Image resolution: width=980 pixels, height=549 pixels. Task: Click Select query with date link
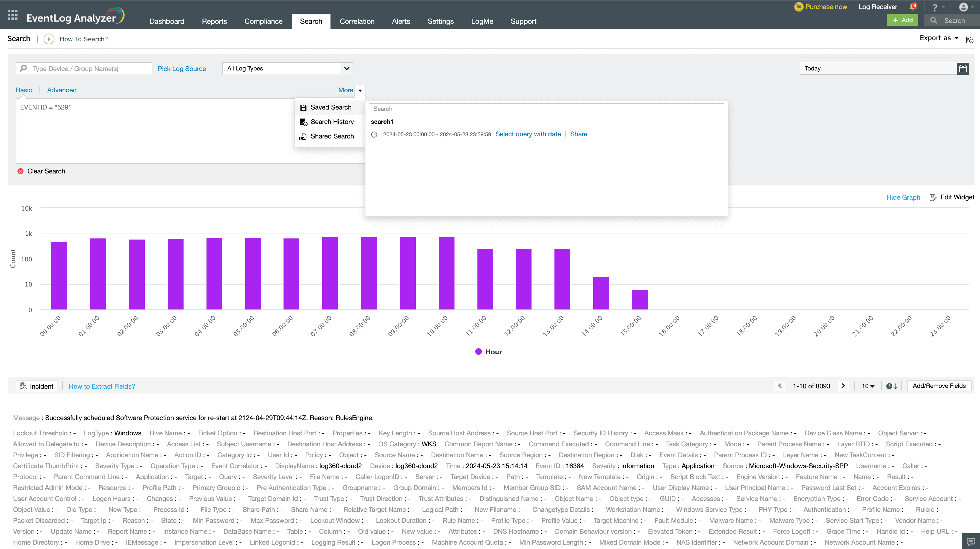528,134
